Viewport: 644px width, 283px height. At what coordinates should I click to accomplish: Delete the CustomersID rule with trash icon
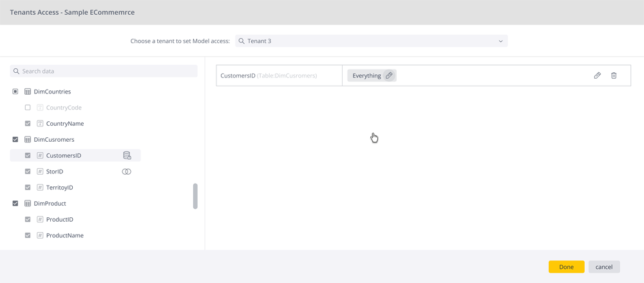pos(614,75)
